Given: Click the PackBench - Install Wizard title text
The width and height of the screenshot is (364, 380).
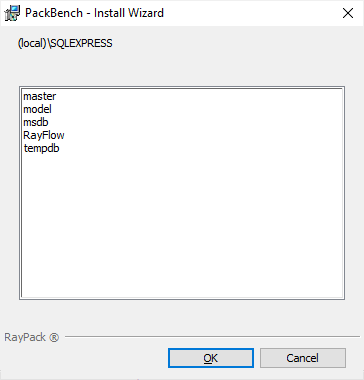Looking at the screenshot, I should point(94,13).
